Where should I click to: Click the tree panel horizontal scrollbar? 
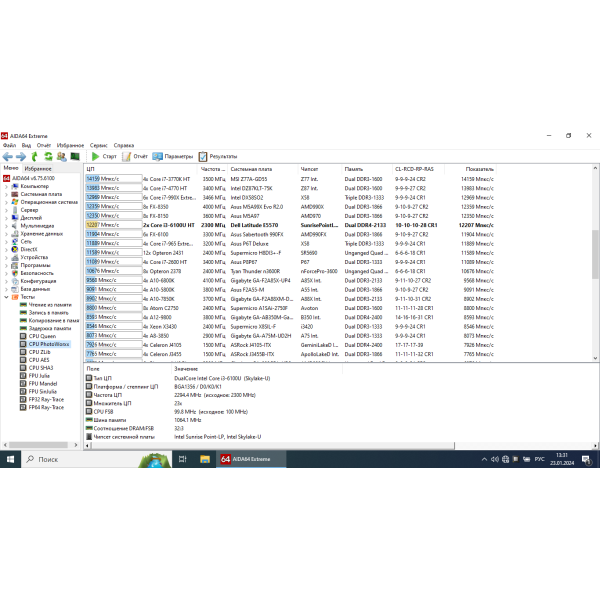[40, 445]
